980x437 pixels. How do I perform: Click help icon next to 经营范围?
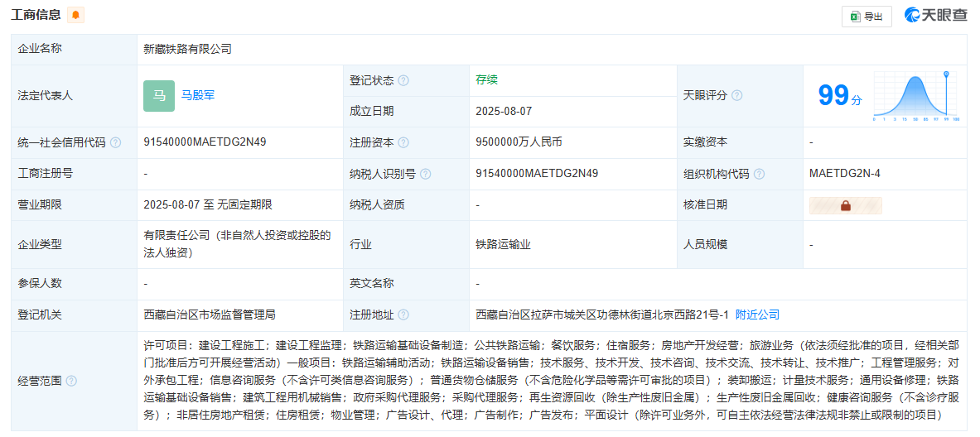(71, 381)
